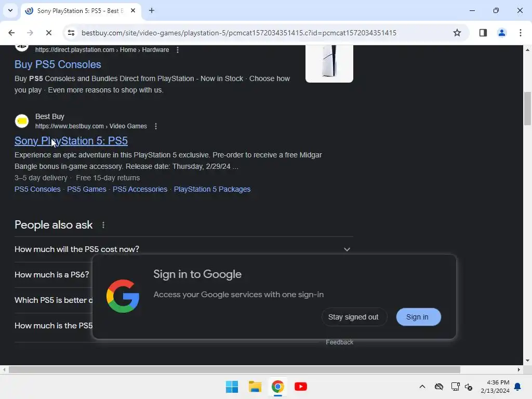Click the address bar URL
This screenshot has height=399, width=532.
tap(239, 33)
